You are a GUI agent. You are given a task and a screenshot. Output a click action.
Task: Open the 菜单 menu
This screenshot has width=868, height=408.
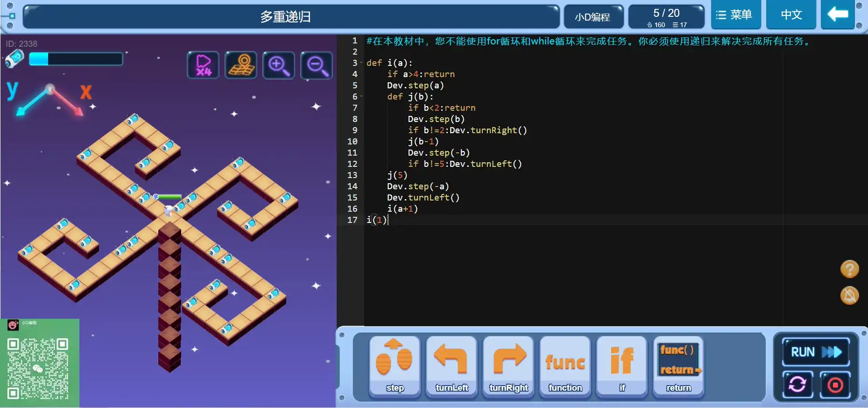coord(736,15)
